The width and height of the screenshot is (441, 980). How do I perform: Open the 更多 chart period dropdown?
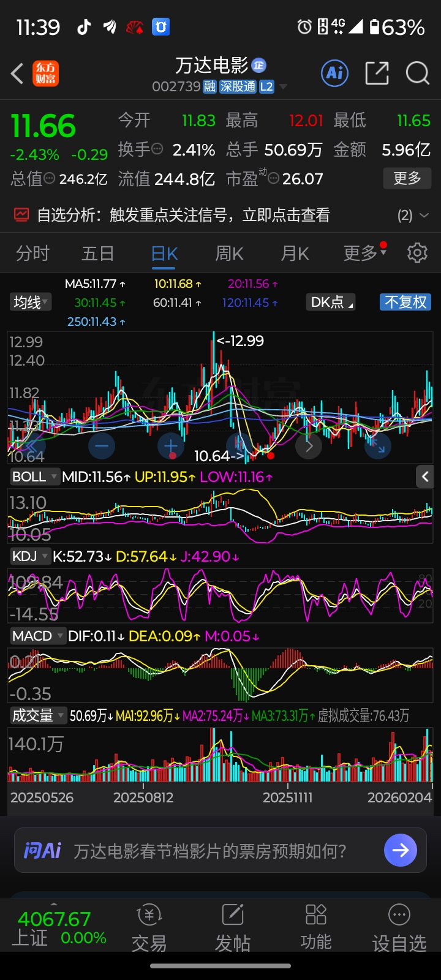(365, 252)
